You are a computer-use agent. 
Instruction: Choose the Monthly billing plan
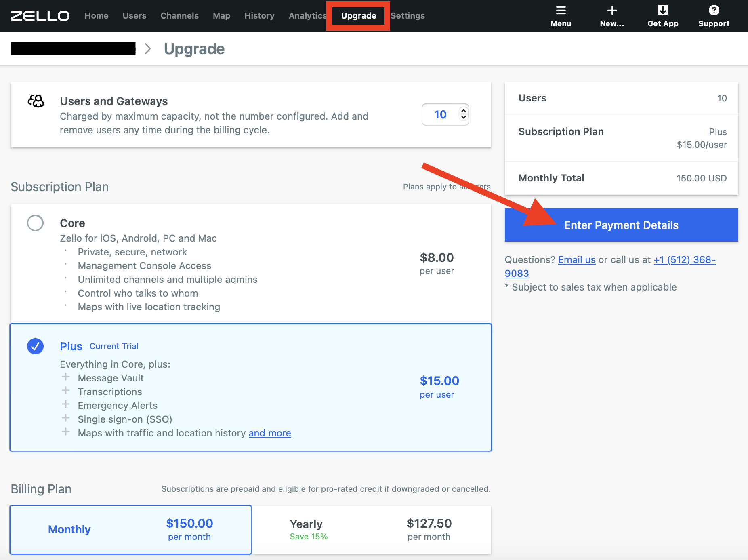pos(130,529)
